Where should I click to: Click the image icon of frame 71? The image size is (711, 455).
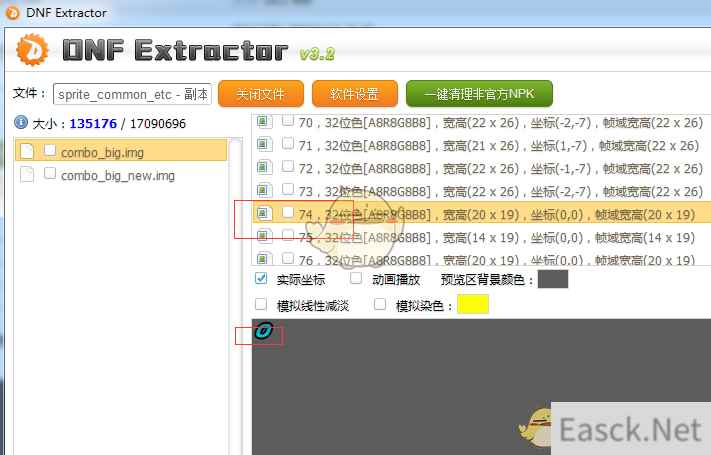click(264, 145)
